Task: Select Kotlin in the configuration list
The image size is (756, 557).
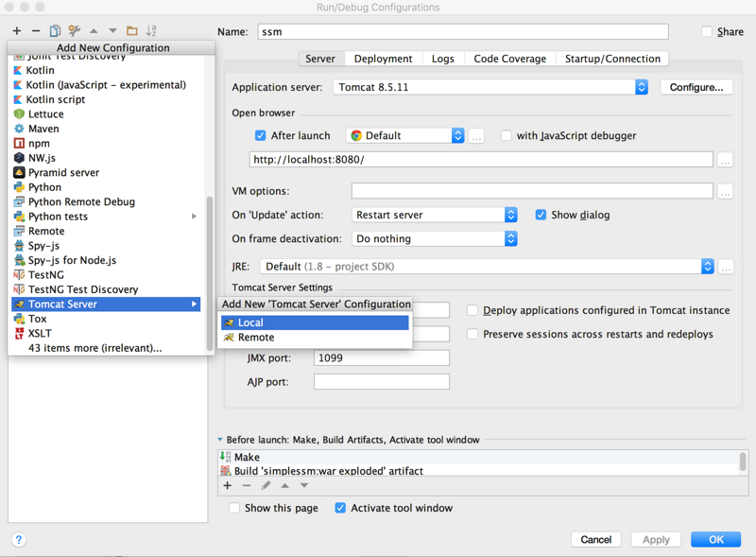Action: 106,71
